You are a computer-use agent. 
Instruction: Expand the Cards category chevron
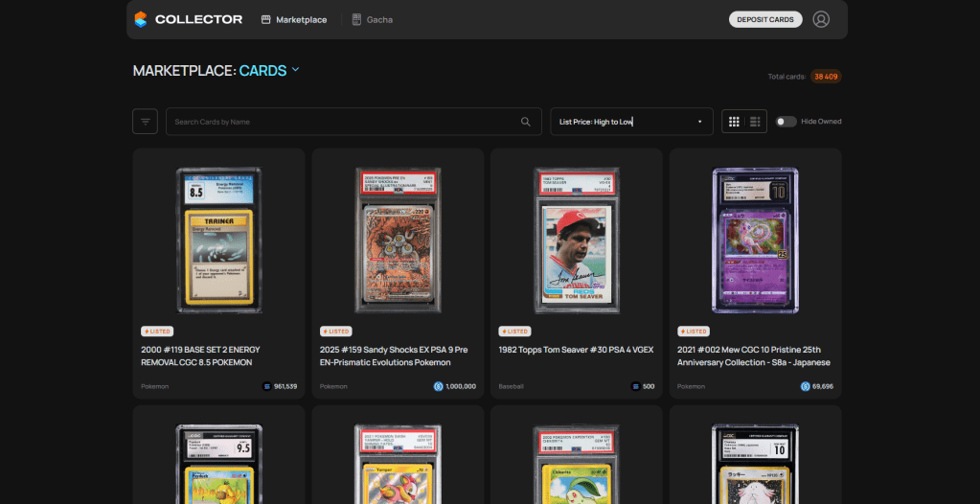(x=296, y=70)
